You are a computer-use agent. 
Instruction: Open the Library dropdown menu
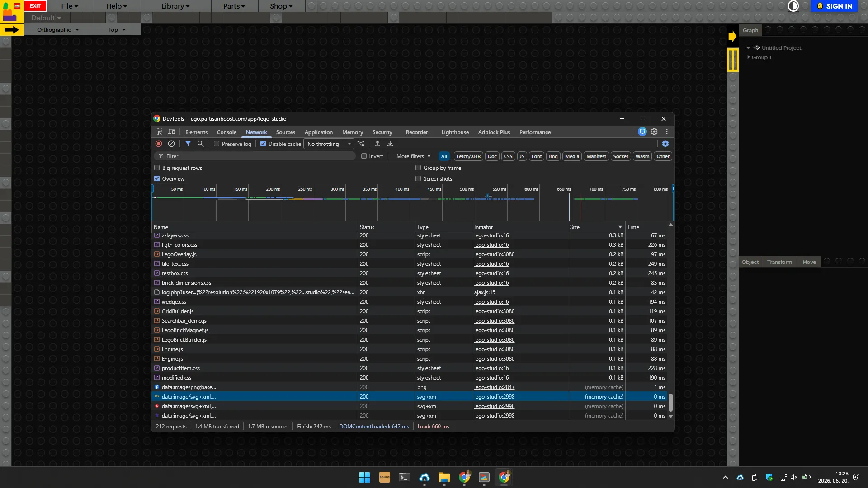175,6
